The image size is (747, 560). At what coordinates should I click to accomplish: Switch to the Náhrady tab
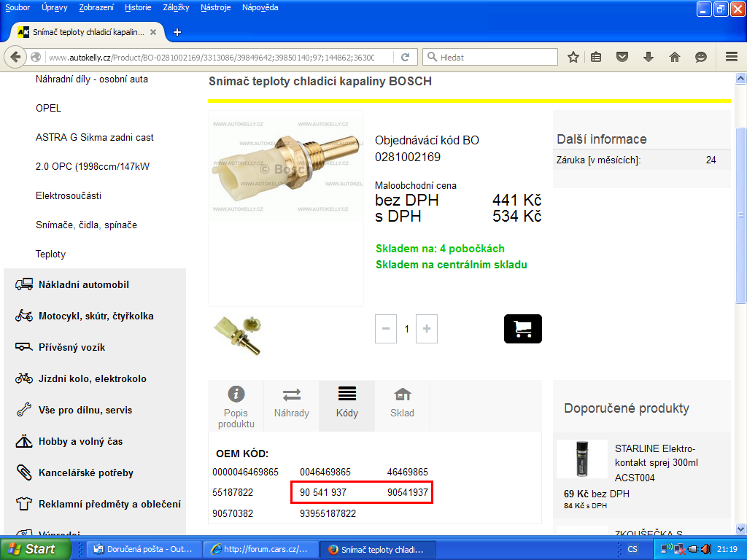[x=291, y=405]
